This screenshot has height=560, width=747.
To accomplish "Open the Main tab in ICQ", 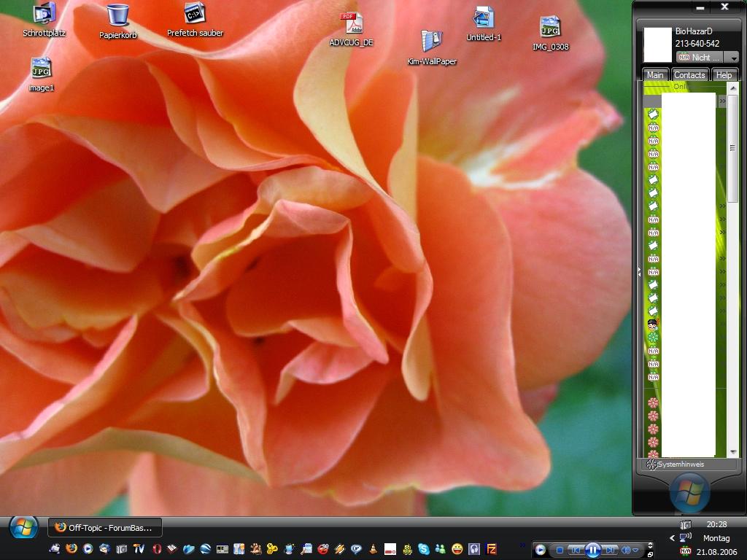I will [x=654, y=75].
